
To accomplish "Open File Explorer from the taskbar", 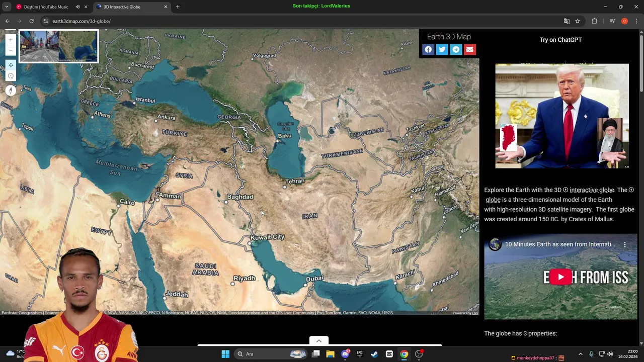I will click(x=331, y=354).
